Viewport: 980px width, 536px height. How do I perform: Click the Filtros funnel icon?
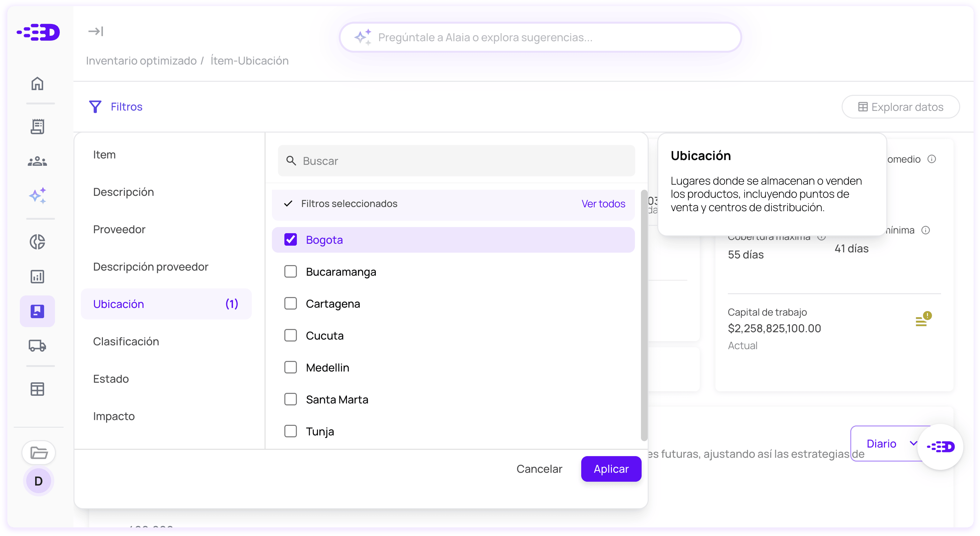click(x=95, y=107)
